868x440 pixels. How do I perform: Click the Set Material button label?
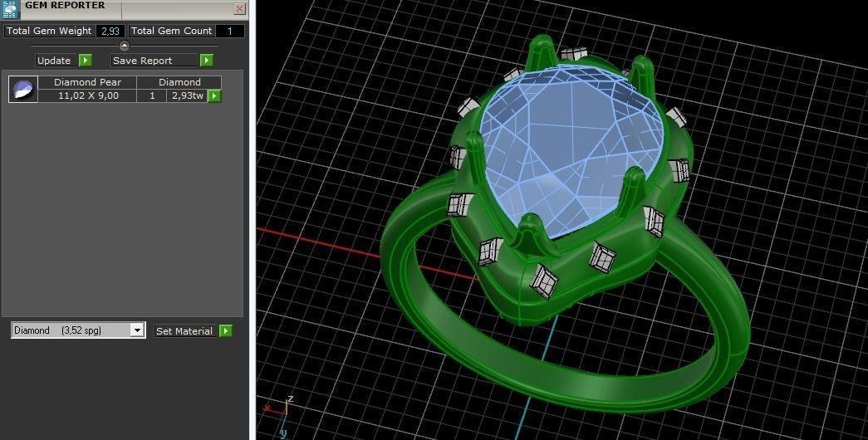click(184, 331)
